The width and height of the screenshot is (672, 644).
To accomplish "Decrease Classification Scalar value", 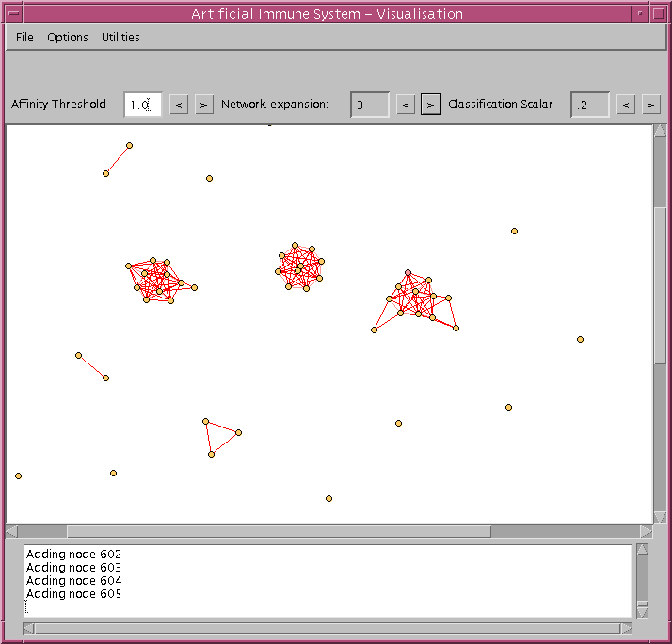I will (x=626, y=105).
